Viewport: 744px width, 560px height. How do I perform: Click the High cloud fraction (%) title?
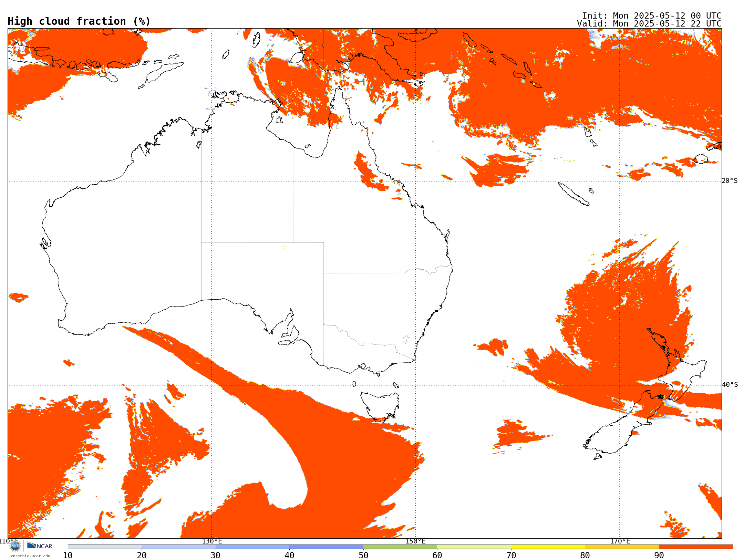79,21
